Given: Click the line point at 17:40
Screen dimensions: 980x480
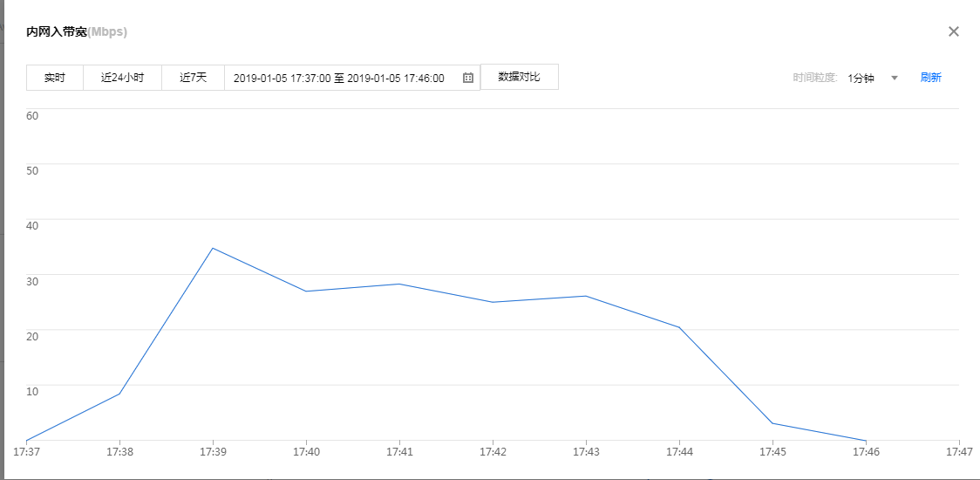Looking at the screenshot, I should 306,291.
